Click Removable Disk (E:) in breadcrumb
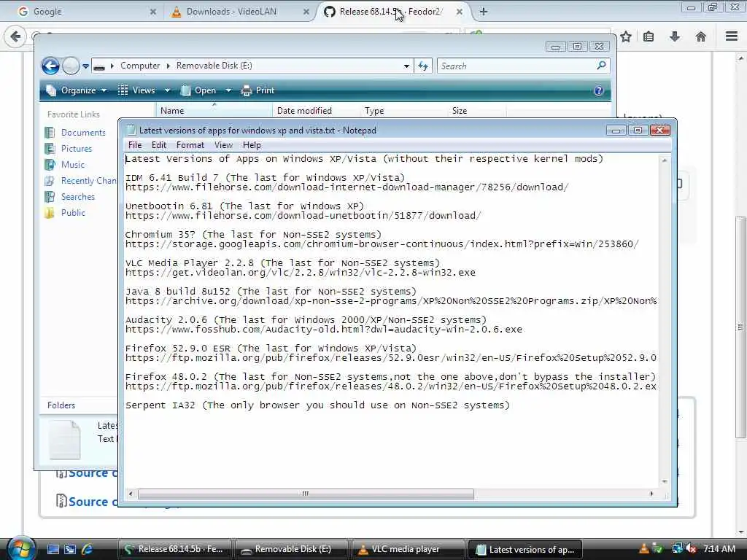Screen dimensions: 747x560 pos(214,66)
